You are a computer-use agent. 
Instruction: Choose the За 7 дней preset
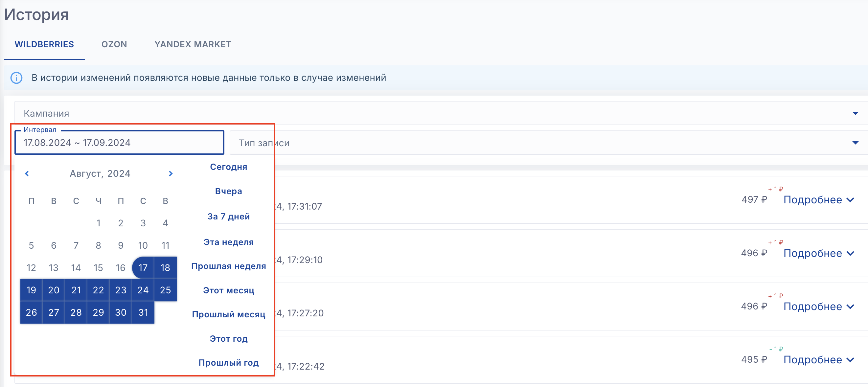click(x=228, y=216)
